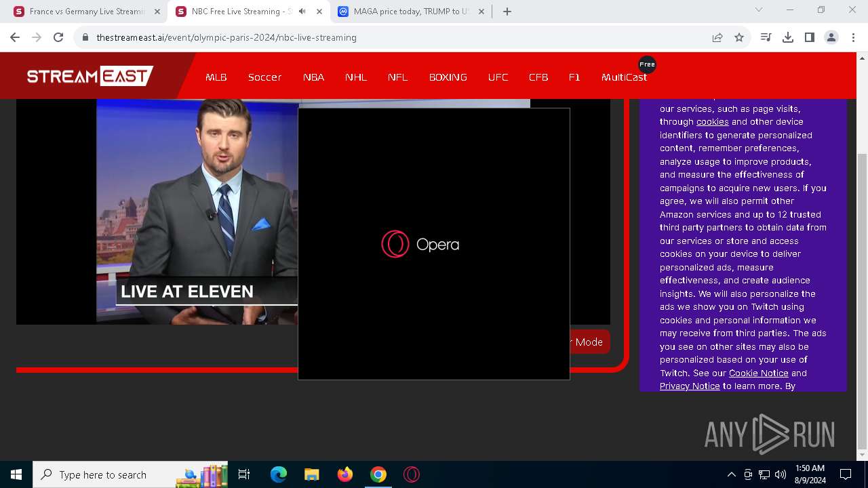
Task: Click the share page icon in address bar
Action: pyautogui.click(x=717, y=37)
